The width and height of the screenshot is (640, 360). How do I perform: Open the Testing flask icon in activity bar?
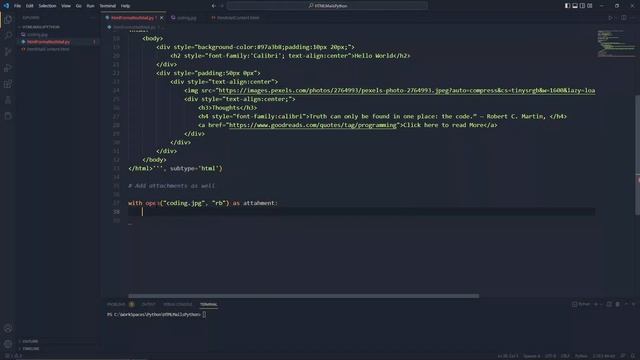(8, 100)
